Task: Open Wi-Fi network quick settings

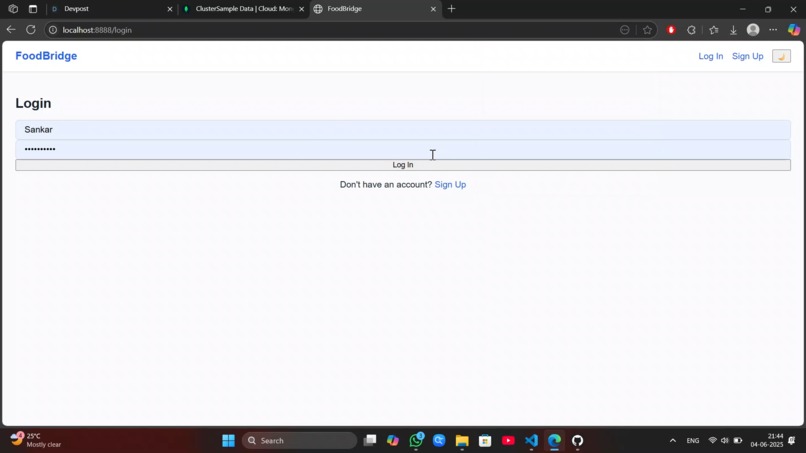Action: [712, 441]
